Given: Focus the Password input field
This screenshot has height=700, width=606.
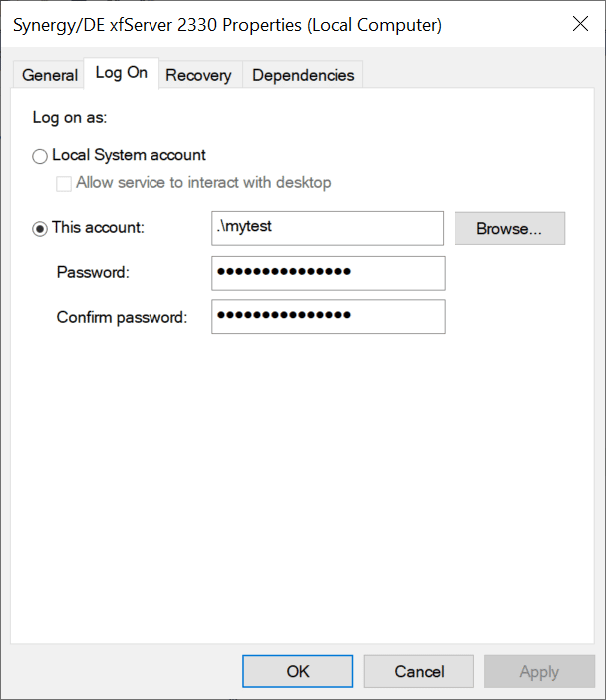Looking at the screenshot, I should click(327, 273).
